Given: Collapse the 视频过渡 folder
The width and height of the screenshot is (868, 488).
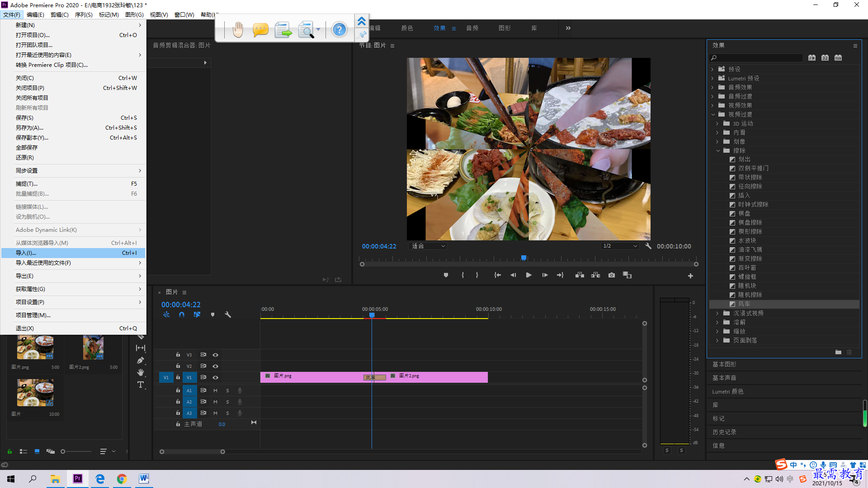Looking at the screenshot, I should pyautogui.click(x=713, y=114).
